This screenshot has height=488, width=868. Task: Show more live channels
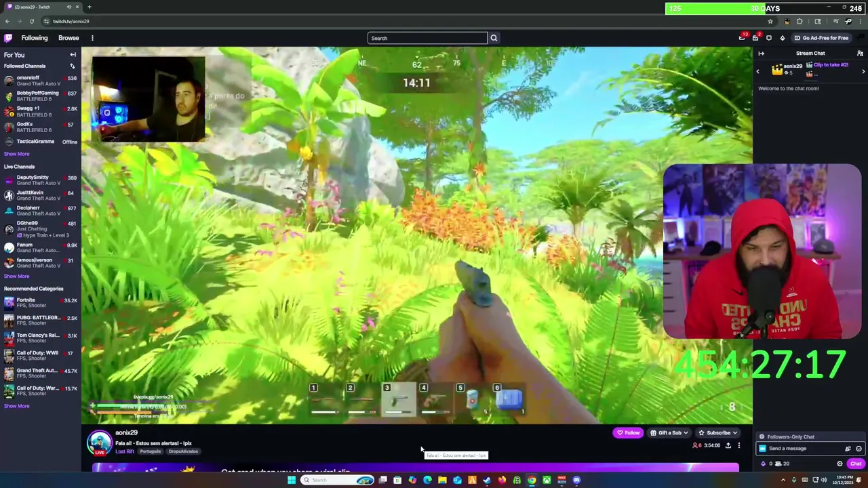click(x=16, y=276)
